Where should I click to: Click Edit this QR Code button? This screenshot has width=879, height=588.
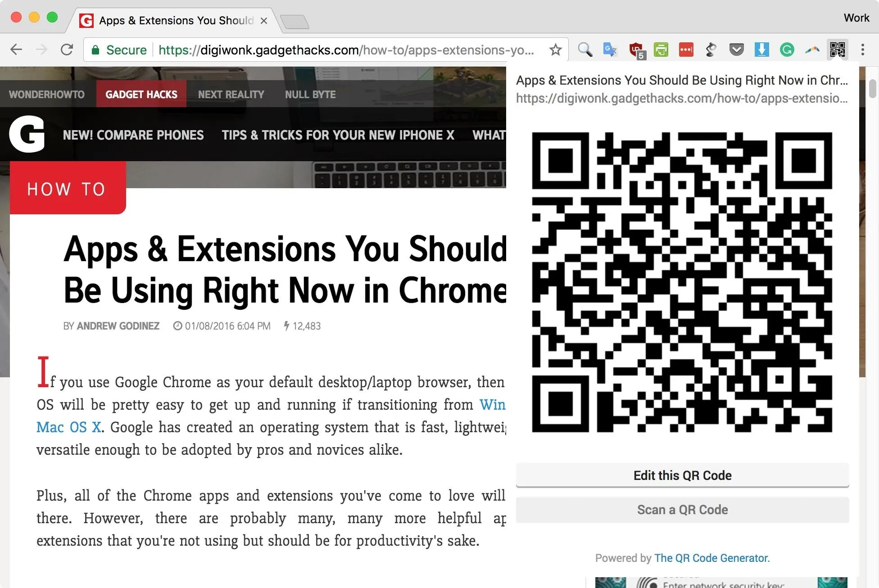(x=682, y=475)
